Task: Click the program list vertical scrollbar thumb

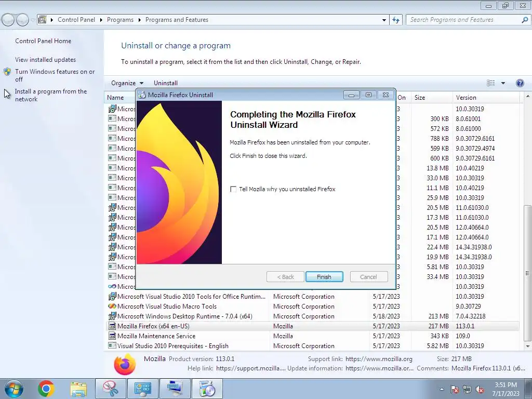Action: (x=528, y=273)
